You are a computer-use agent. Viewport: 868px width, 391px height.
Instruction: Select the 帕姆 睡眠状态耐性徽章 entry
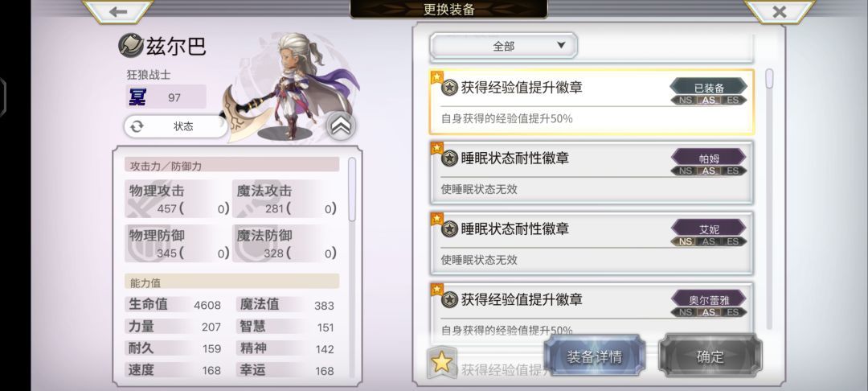[x=592, y=172]
